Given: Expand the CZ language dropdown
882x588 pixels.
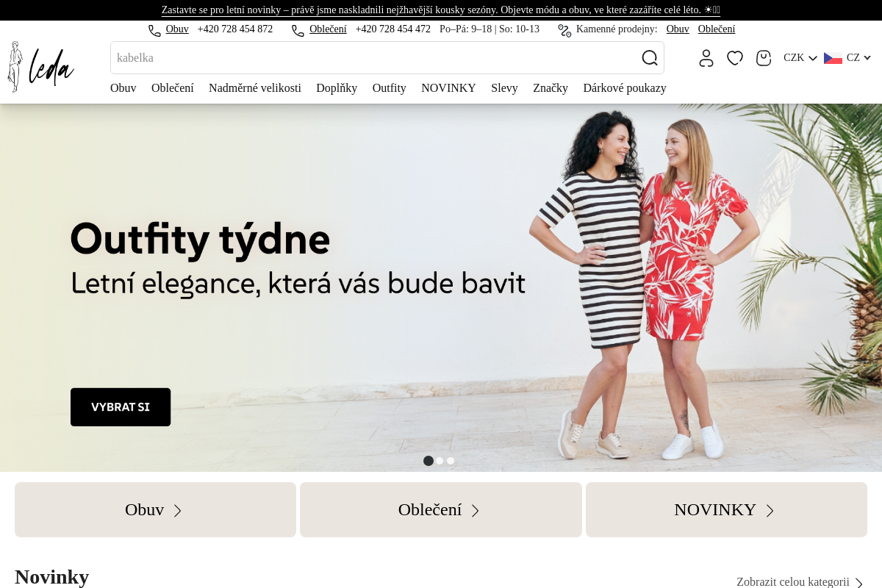Looking at the screenshot, I should coord(847,58).
